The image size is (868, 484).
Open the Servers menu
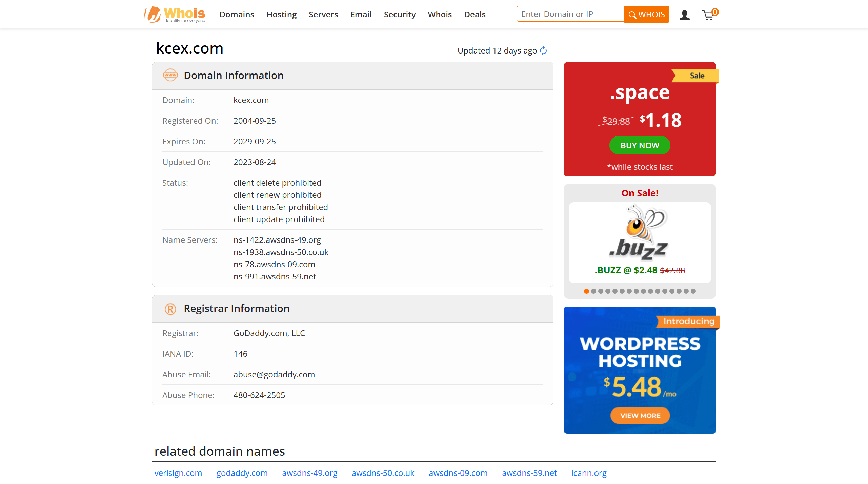(323, 15)
